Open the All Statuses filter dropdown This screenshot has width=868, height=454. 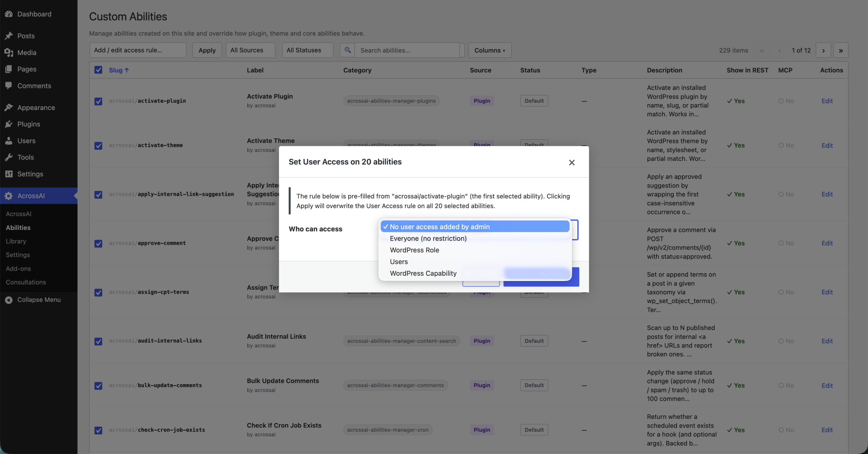point(308,50)
